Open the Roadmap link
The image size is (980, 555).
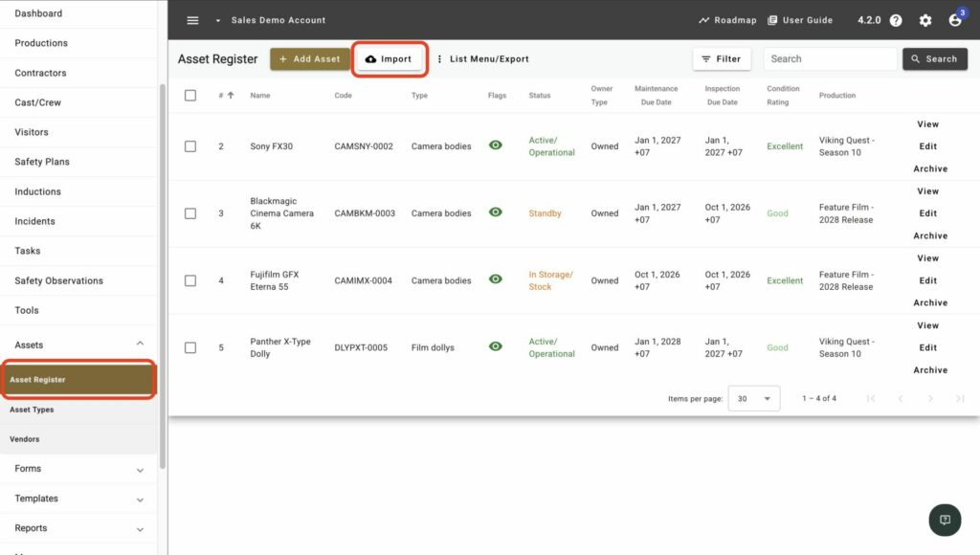727,20
